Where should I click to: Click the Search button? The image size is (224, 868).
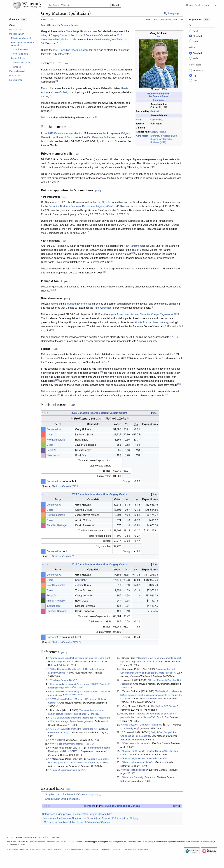pos(116,5)
